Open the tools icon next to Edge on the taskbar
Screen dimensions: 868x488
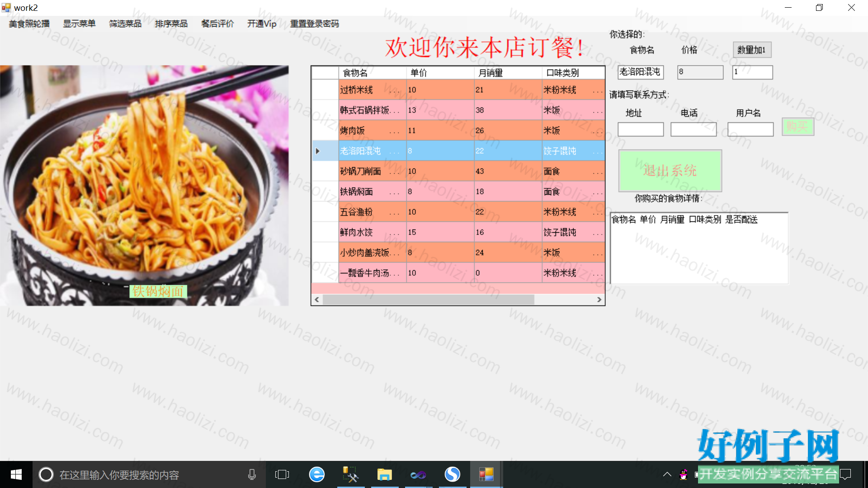click(x=350, y=474)
